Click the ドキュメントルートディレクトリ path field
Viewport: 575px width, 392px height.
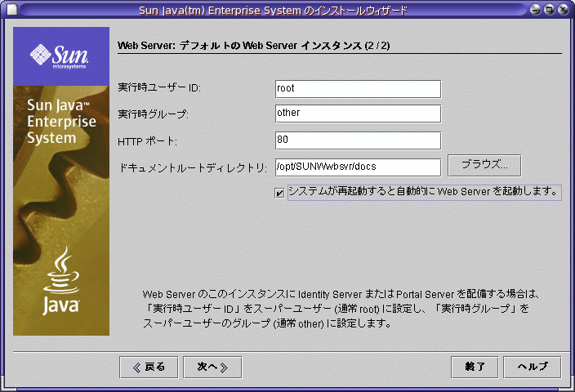pyautogui.click(x=358, y=167)
